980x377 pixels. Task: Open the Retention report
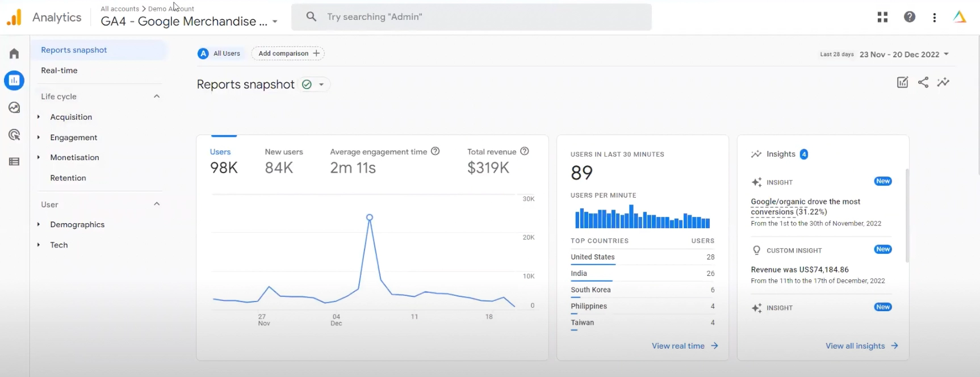[x=68, y=178]
